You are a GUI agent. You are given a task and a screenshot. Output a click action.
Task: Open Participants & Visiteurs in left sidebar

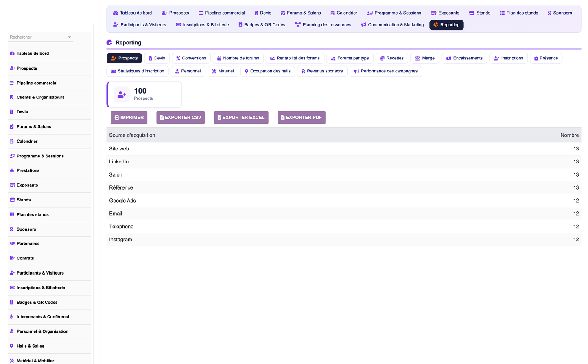click(49, 273)
